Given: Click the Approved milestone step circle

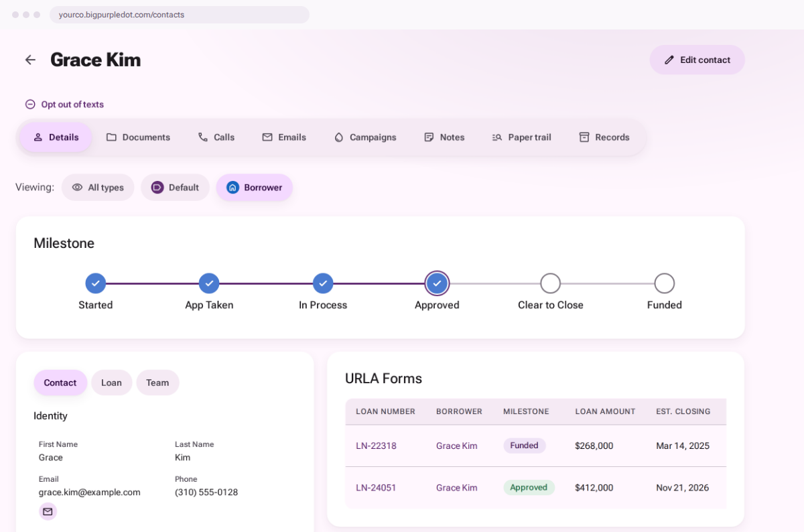Looking at the screenshot, I should (437, 283).
